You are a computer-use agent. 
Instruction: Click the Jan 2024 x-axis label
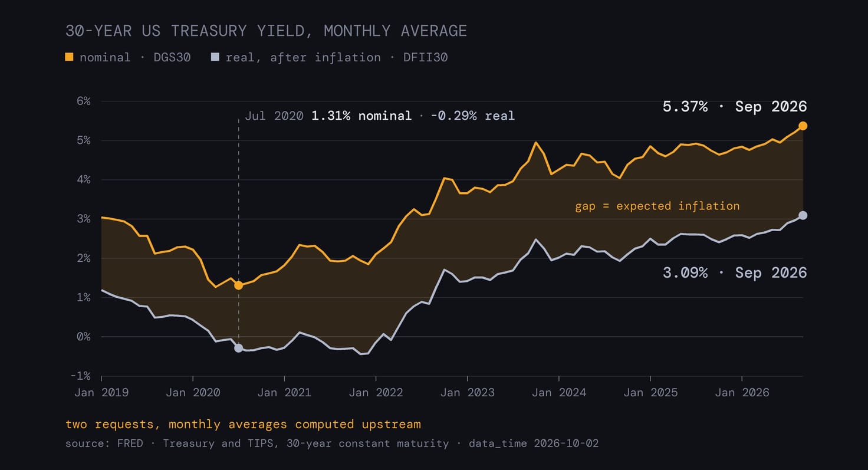559,392
